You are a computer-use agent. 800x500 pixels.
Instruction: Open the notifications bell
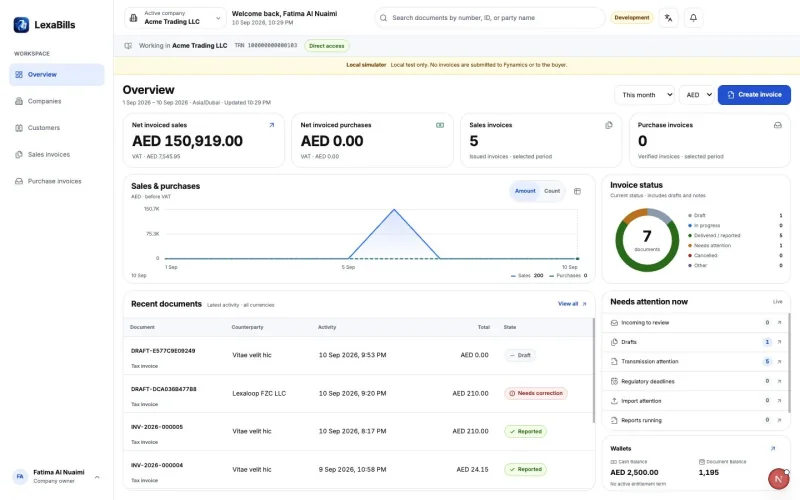pos(693,18)
